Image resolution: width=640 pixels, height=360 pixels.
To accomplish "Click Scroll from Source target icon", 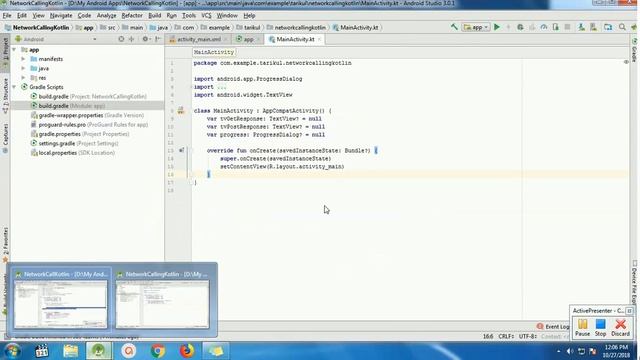I will tap(121, 39).
